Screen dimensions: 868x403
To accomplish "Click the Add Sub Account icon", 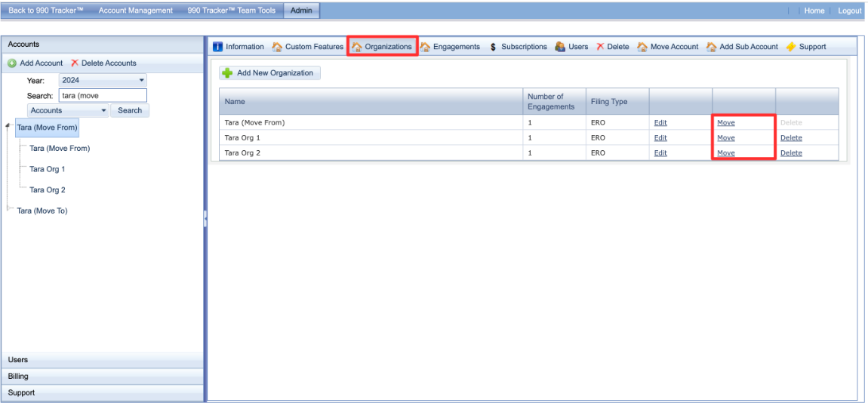I will 712,47.
